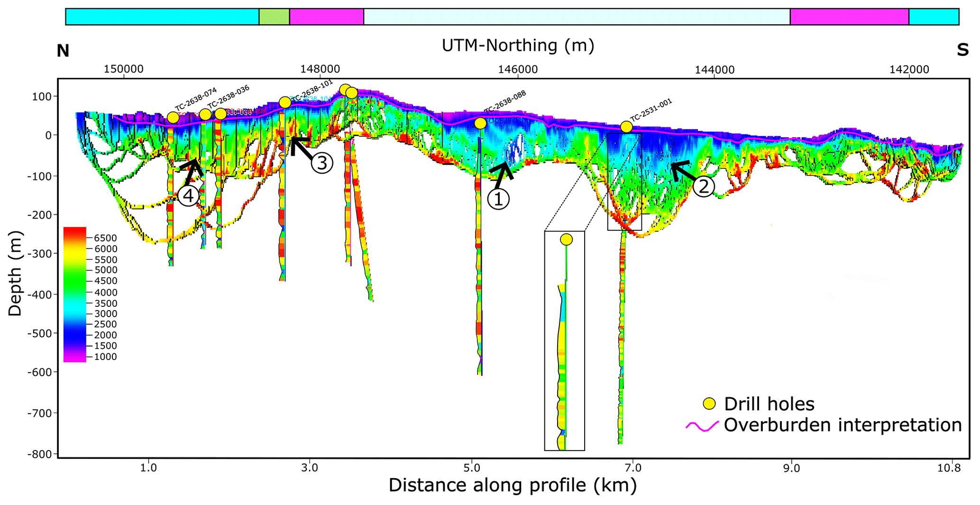Click the red top of the velocity color scale
The height and width of the screenshot is (505, 980).
tap(75, 232)
